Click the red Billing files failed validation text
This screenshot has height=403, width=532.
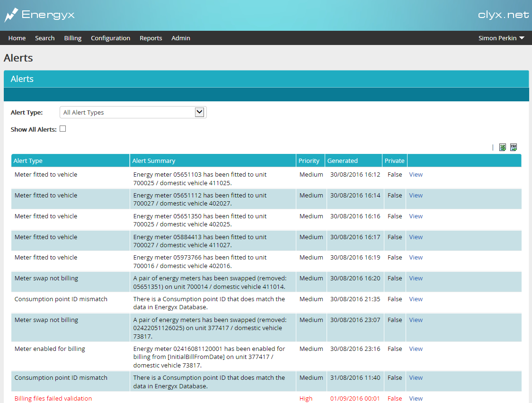point(53,399)
